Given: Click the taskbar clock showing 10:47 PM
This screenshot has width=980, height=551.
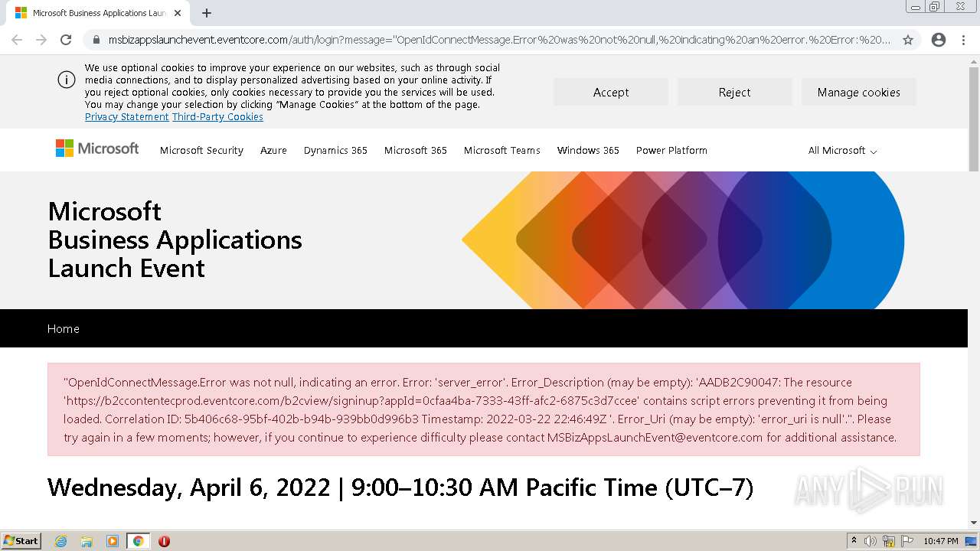Looking at the screenshot, I should tap(941, 541).
